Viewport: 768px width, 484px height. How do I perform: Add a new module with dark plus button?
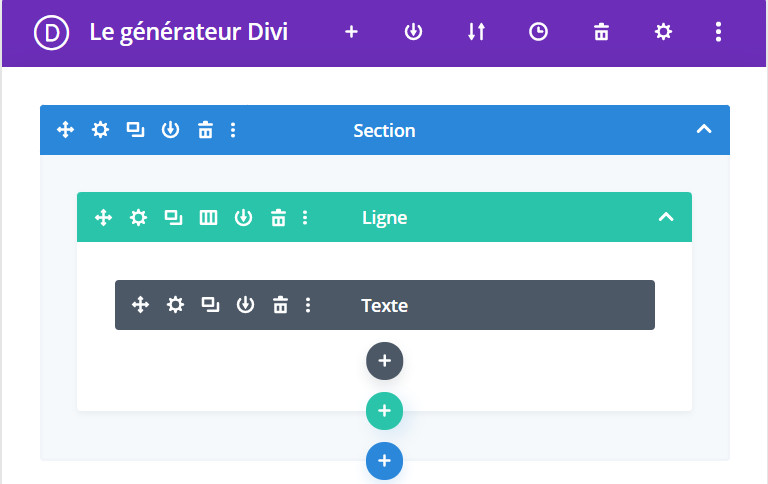click(x=384, y=361)
